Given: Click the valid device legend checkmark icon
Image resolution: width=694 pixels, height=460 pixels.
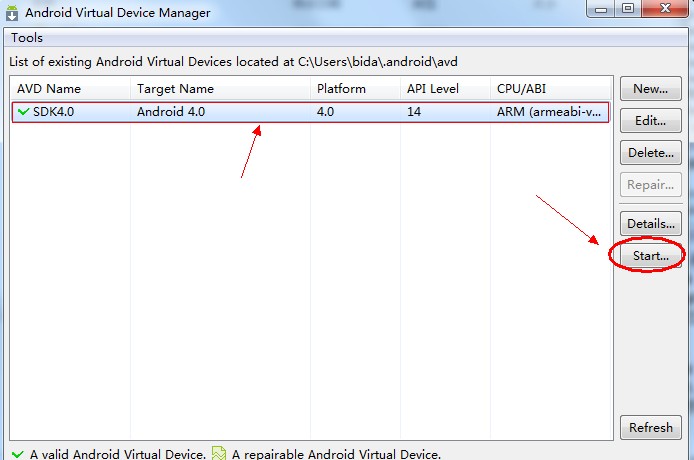Looking at the screenshot, I should [x=18, y=454].
